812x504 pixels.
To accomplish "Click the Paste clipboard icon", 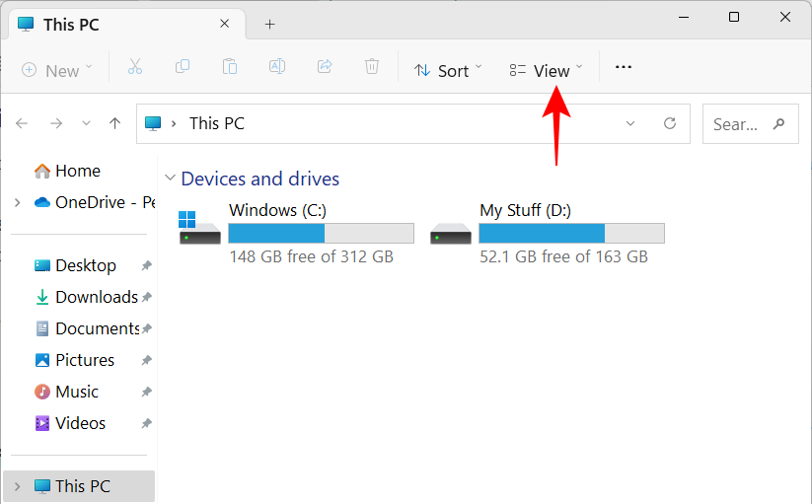I will click(x=230, y=67).
